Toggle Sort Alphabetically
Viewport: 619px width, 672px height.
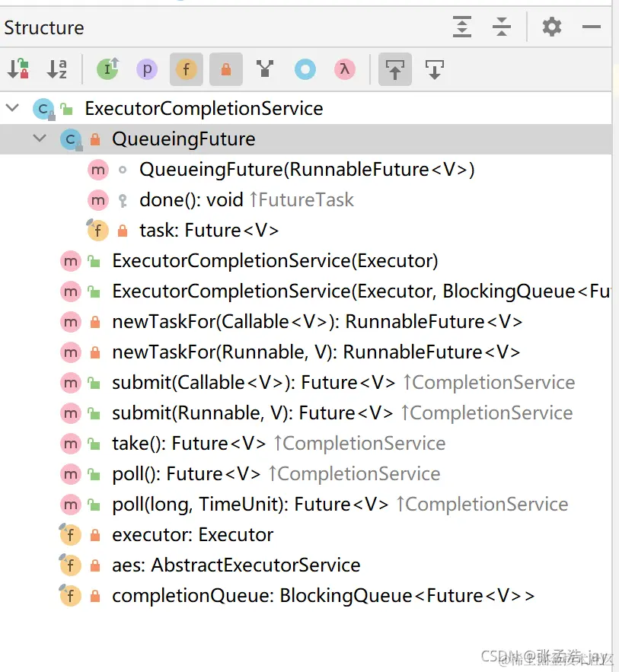click(x=57, y=69)
